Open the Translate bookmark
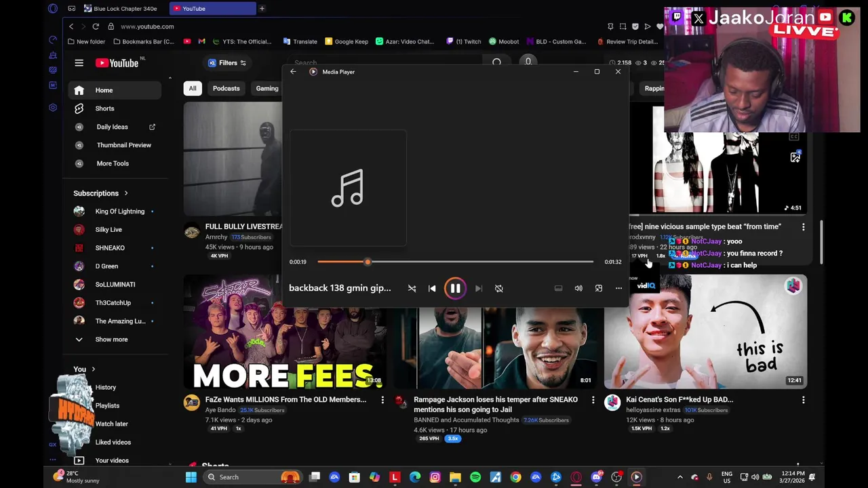Screen dimensions: 868x488 pyautogui.click(x=300, y=41)
